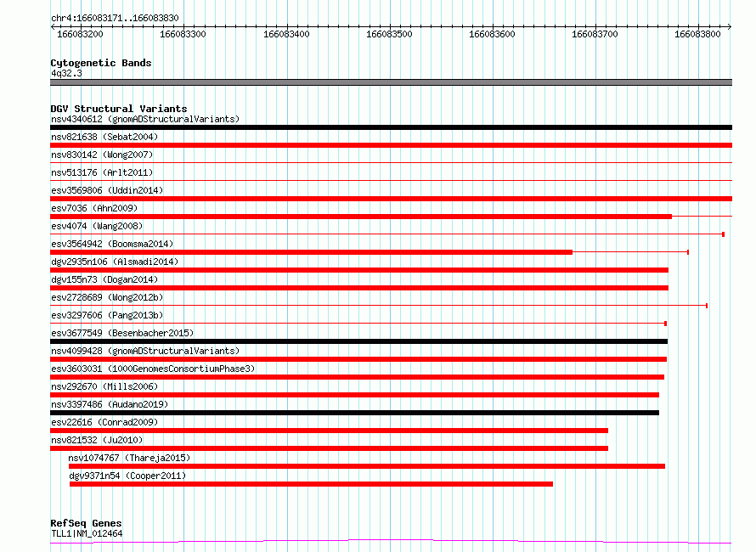Click variant label nsv292670 (Mills2006)

tap(104, 386)
